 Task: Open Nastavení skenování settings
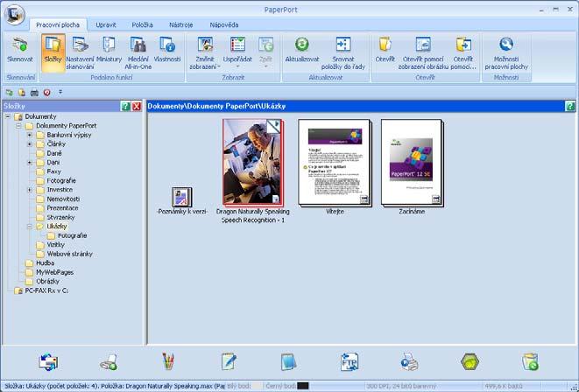pos(80,52)
